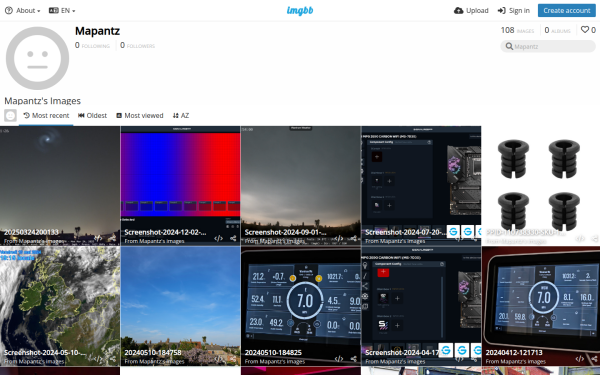Click share icon on 20250324200133
The width and height of the screenshot is (600, 375).
[113, 238]
